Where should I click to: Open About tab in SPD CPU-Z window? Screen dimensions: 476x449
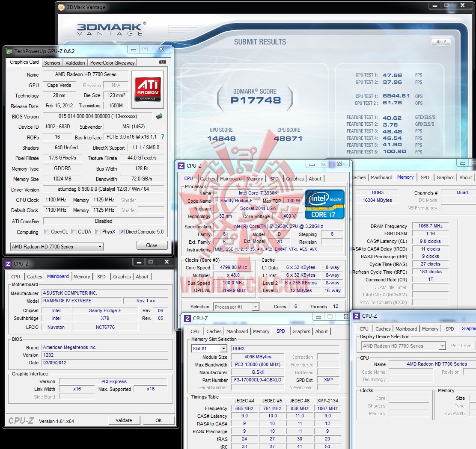[321, 331]
